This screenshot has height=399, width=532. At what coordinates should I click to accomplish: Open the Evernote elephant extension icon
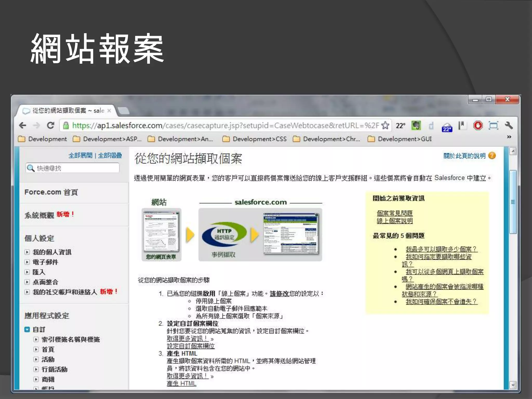(x=416, y=126)
